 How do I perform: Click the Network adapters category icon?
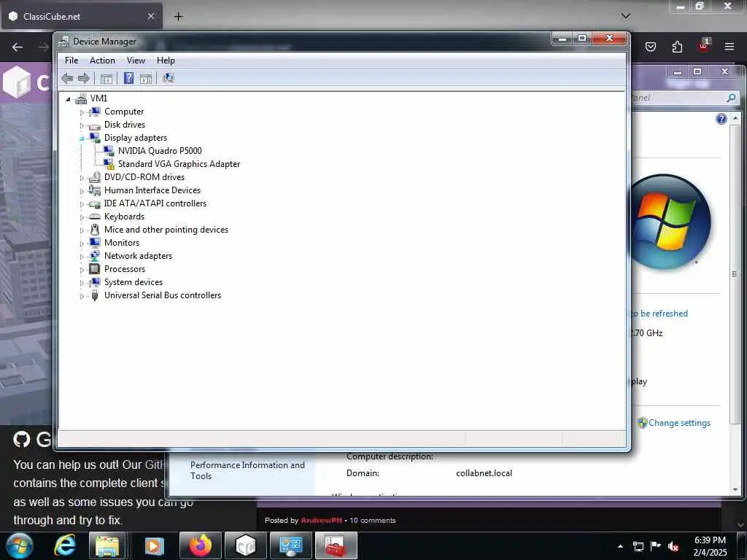point(95,256)
